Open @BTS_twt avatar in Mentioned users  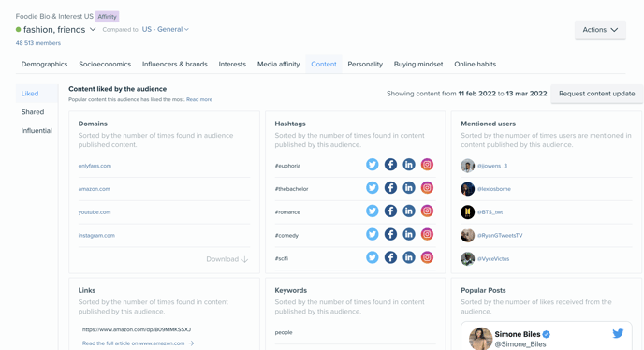point(467,212)
